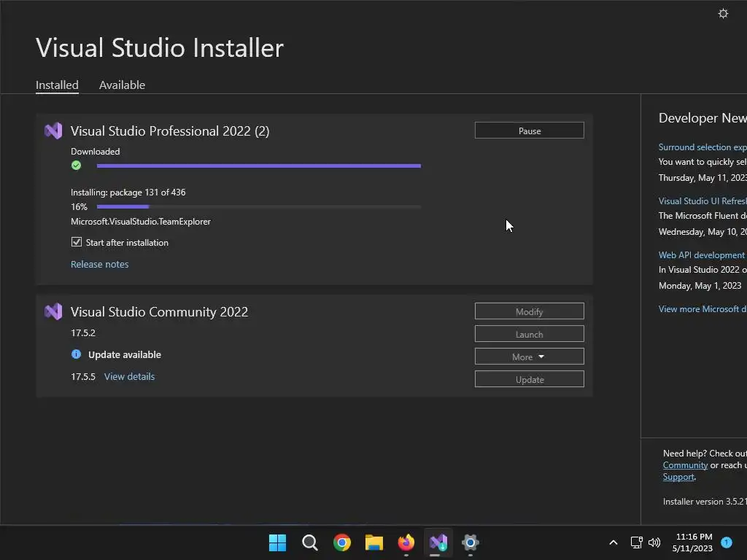Click Visual Studio Professional 2022 logo icon
Image resolution: width=747 pixels, height=560 pixels.
53,131
